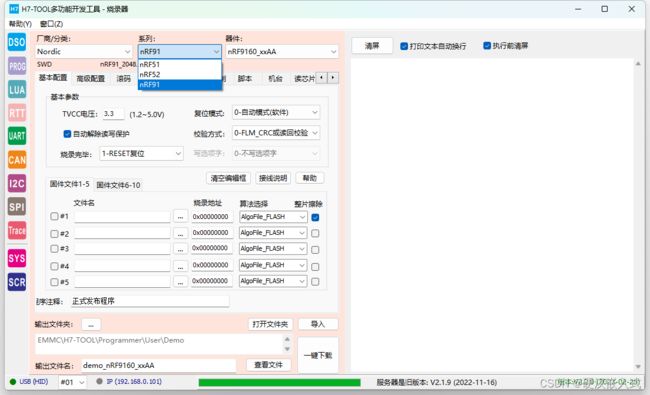Click the 一键下载 button
The height and width of the screenshot is (395, 650).
point(318,355)
